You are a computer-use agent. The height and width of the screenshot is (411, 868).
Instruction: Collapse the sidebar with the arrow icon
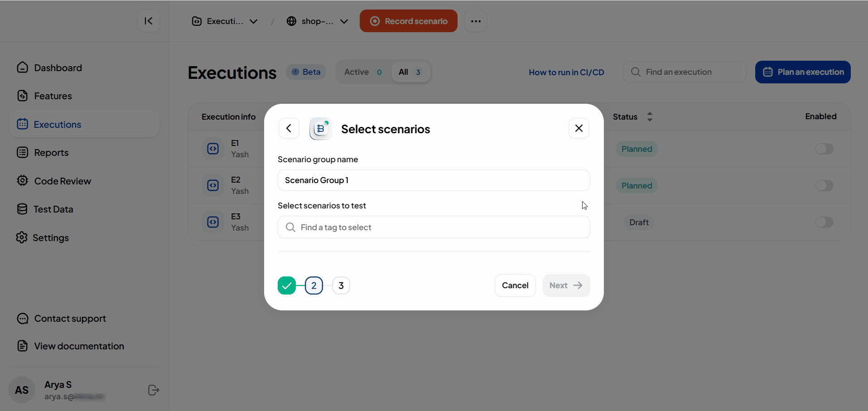coord(149,21)
